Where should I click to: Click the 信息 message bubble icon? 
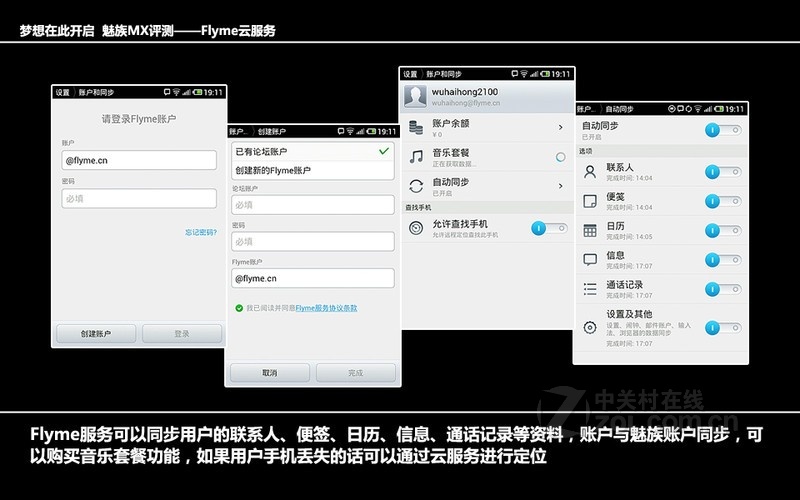(x=590, y=260)
